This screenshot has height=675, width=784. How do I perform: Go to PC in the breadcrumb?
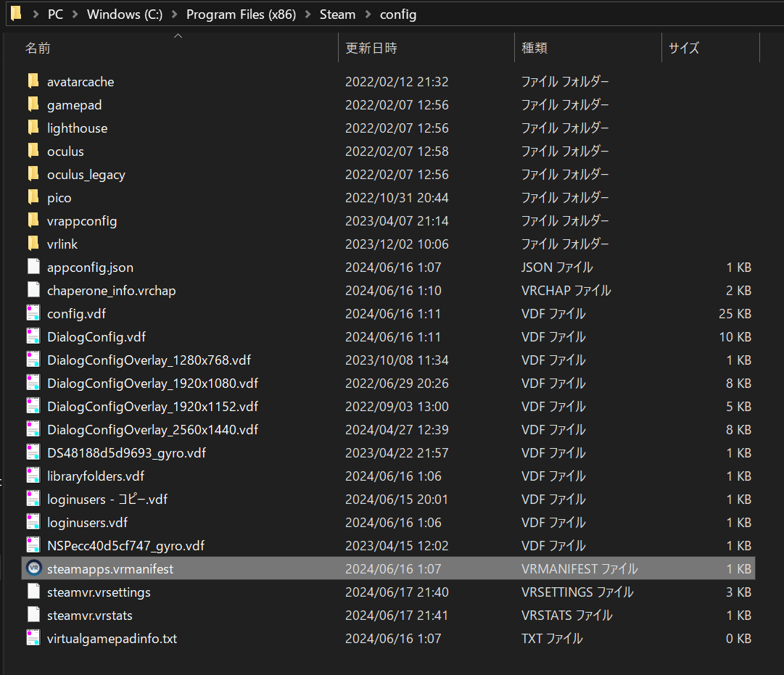[x=56, y=15]
